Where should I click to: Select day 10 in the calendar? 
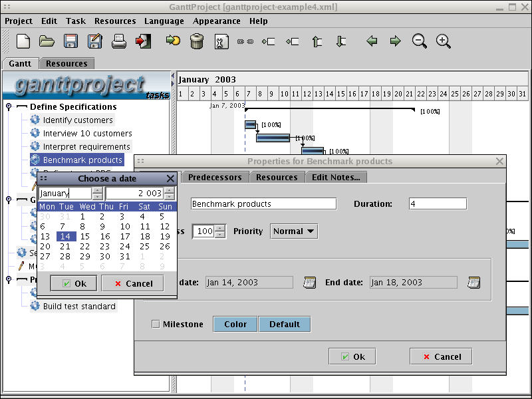[x=125, y=227]
